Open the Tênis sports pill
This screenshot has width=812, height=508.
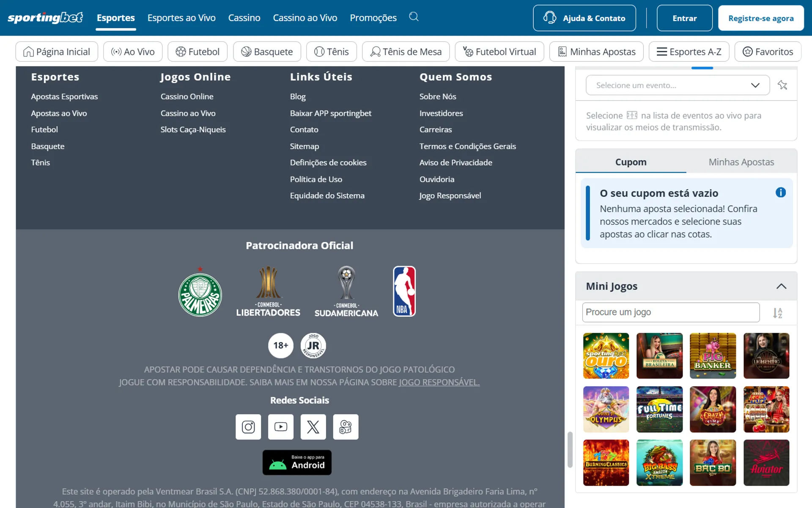click(332, 52)
